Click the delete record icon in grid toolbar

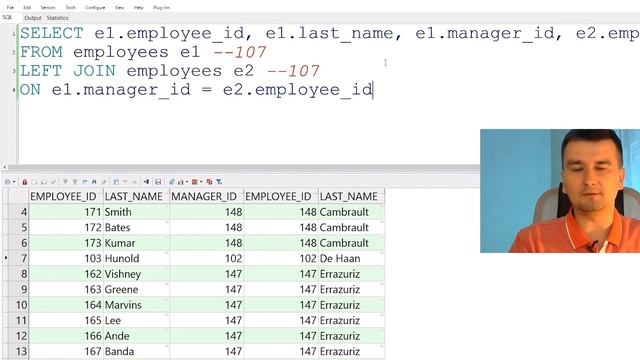[x=44, y=182]
